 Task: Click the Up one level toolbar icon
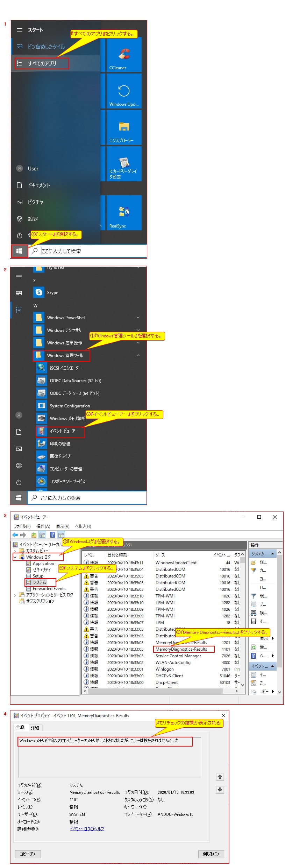pos(34,535)
